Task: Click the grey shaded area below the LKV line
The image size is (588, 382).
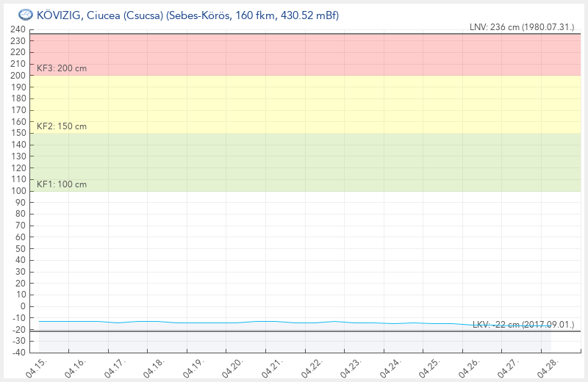Action: point(294,342)
